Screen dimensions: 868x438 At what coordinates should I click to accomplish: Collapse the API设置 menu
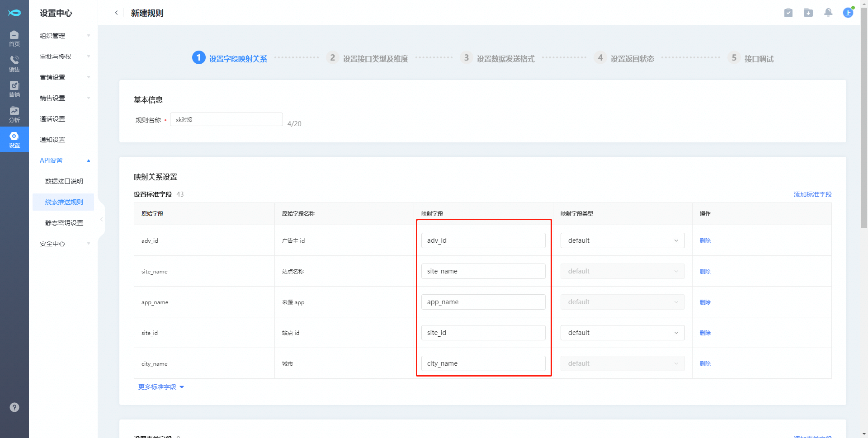pyautogui.click(x=65, y=160)
